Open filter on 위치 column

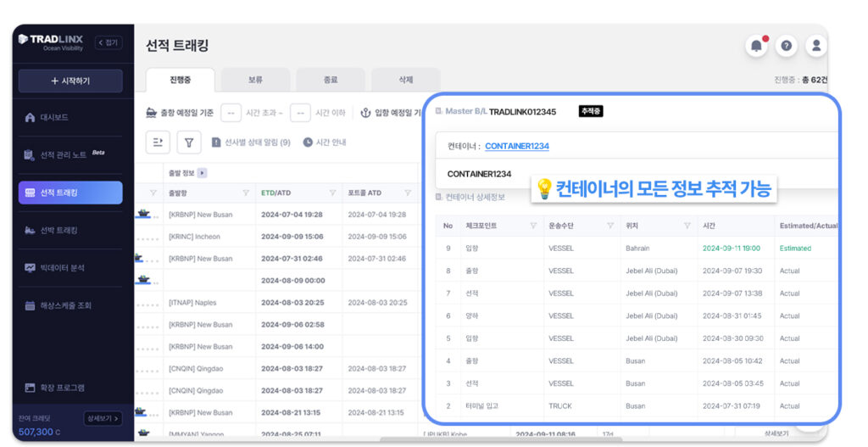click(687, 226)
